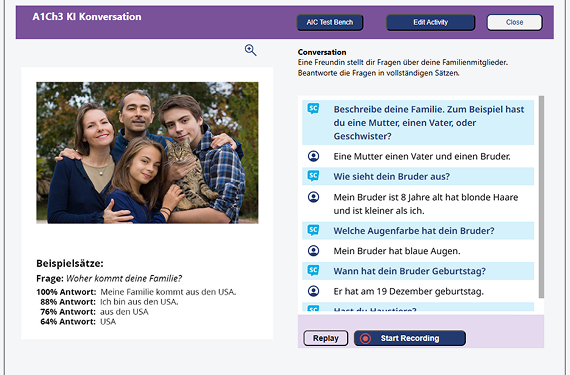
Task: Open Edit Activity
Action: click(x=430, y=23)
